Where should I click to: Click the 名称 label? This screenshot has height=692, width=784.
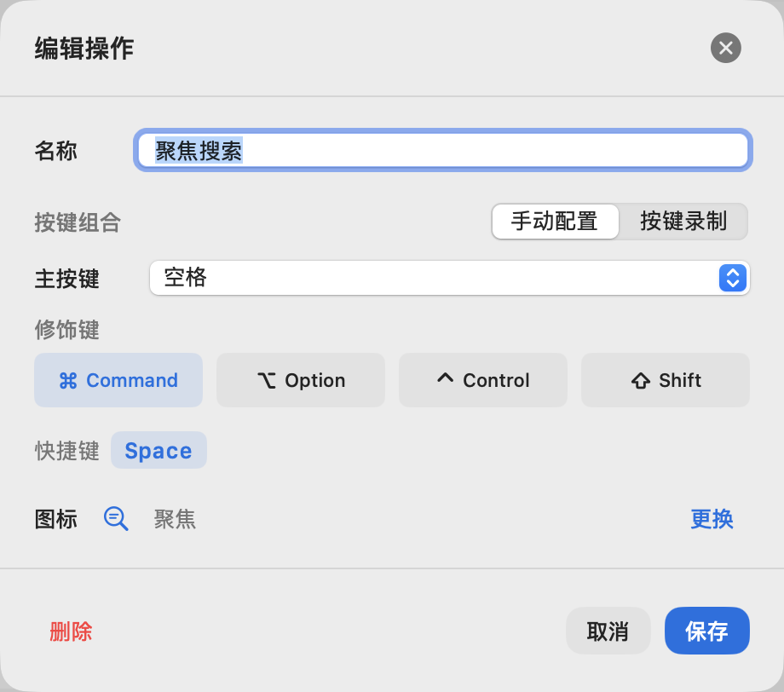coord(56,151)
